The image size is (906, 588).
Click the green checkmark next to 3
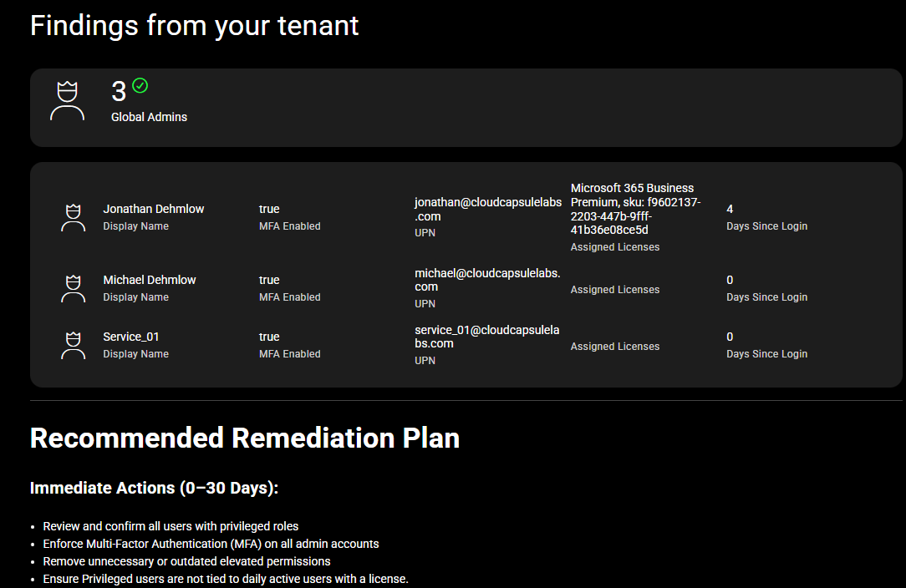(140, 85)
